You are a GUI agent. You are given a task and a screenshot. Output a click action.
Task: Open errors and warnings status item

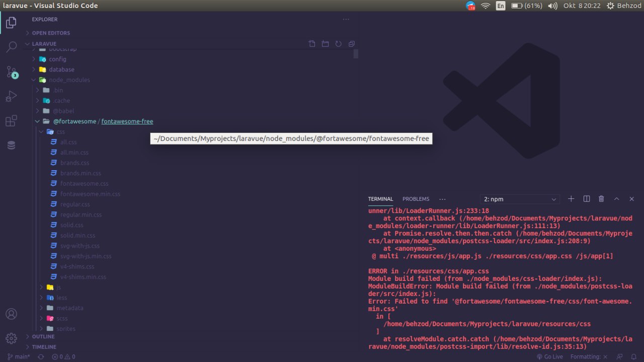pyautogui.click(x=63, y=356)
